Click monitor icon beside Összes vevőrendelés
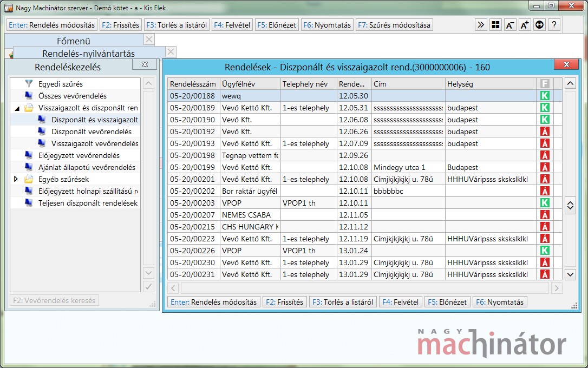This screenshot has width=588, height=368. (29, 95)
